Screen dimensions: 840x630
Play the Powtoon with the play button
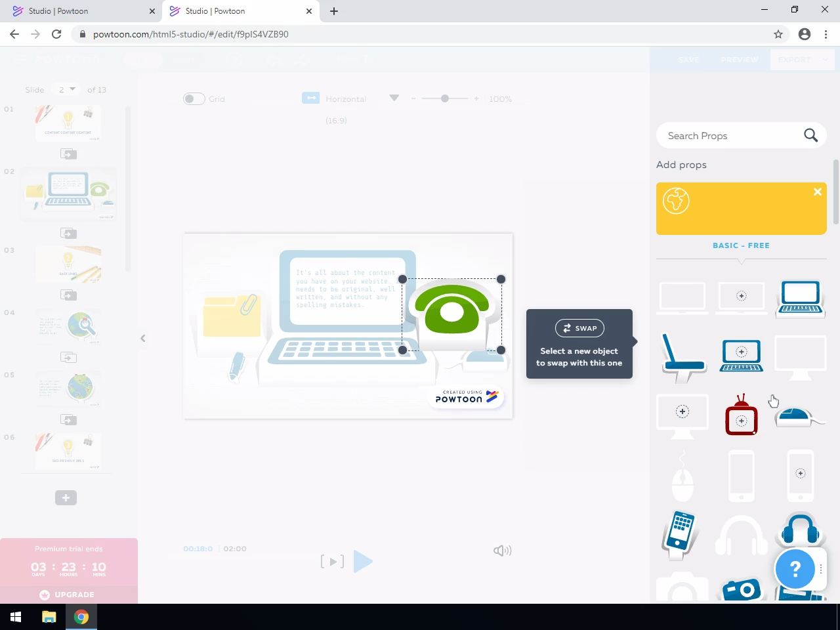click(x=363, y=561)
